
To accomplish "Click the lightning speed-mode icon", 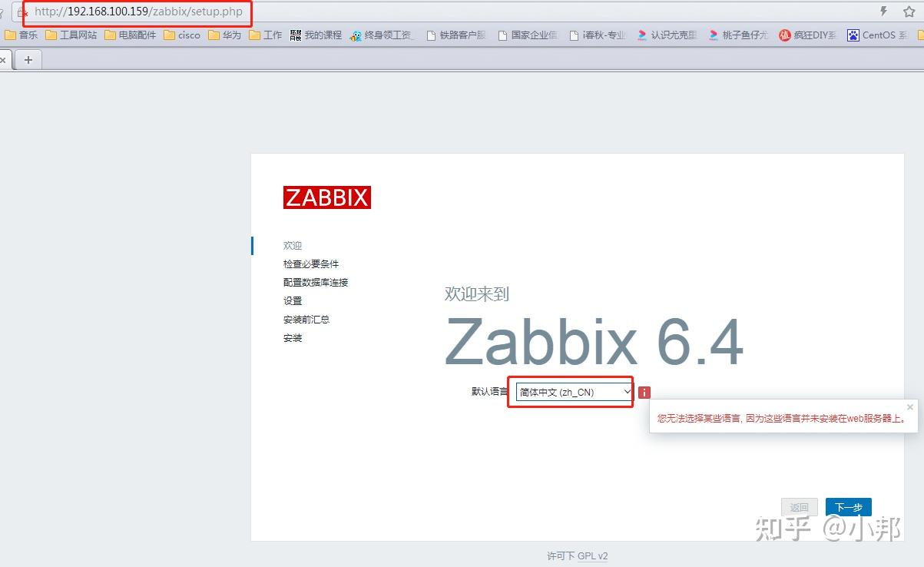I will click(883, 12).
